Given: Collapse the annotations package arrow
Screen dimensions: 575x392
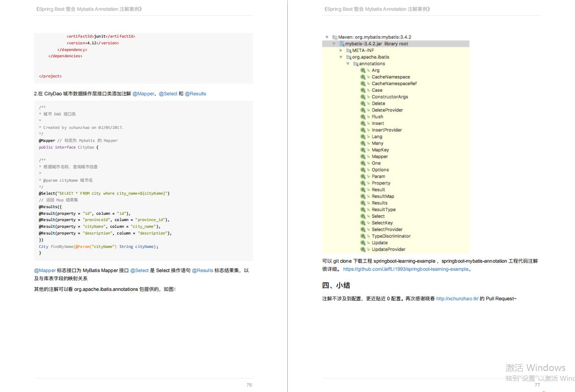Looking at the screenshot, I should [x=348, y=64].
